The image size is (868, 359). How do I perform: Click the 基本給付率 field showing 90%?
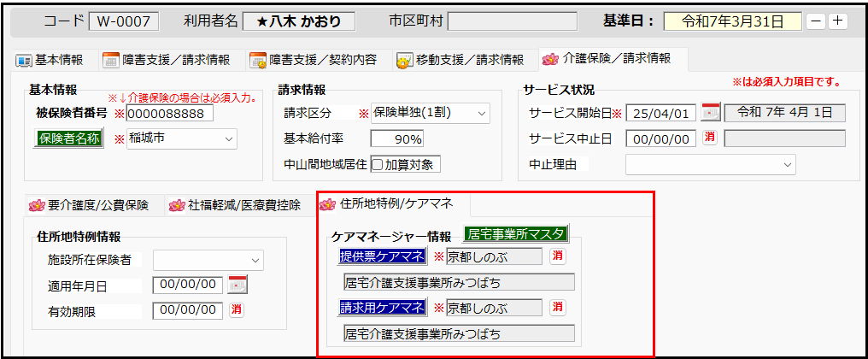coord(397,138)
